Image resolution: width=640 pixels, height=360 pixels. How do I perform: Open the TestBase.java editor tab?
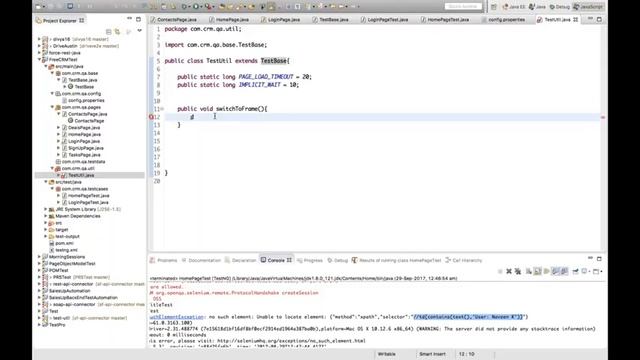(x=330, y=20)
